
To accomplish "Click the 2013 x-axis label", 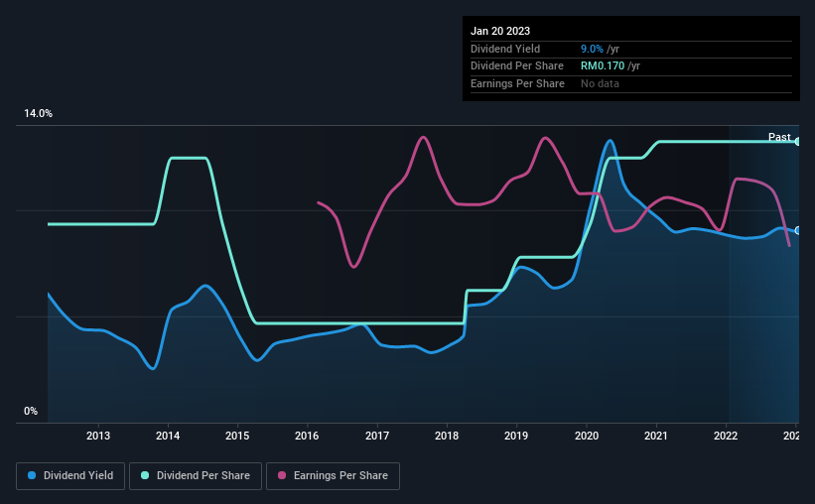I will pos(98,436).
